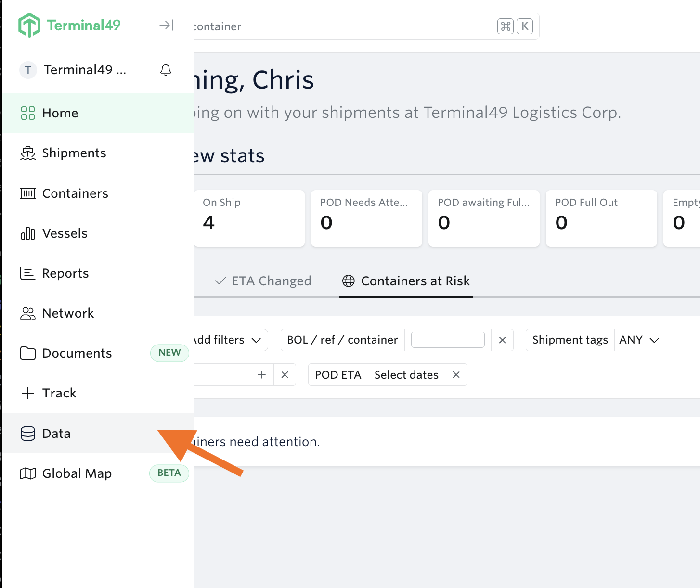Switch to the ETA Changed tab
The width and height of the screenshot is (700, 588).
[x=263, y=281]
